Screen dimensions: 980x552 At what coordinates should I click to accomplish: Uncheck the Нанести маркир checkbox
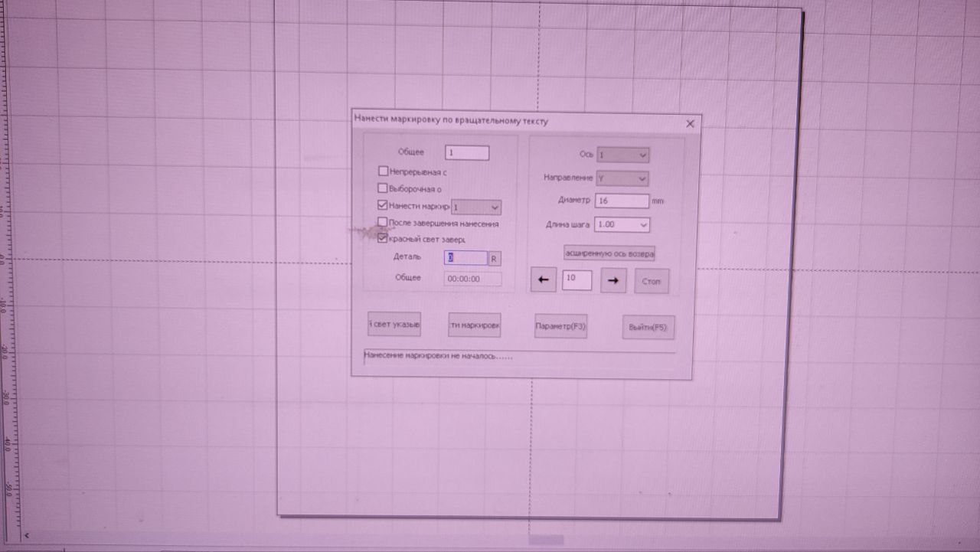tap(384, 205)
